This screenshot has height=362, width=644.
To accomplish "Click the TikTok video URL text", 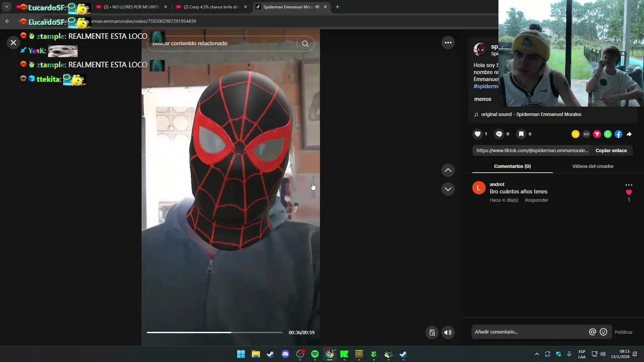I will point(532,150).
